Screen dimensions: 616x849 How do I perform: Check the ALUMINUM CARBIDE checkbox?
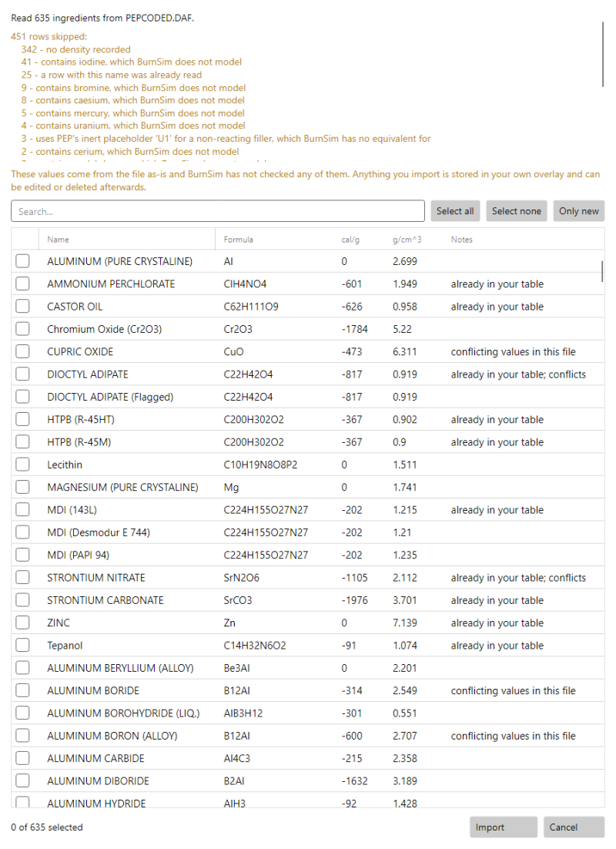(22, 758)
